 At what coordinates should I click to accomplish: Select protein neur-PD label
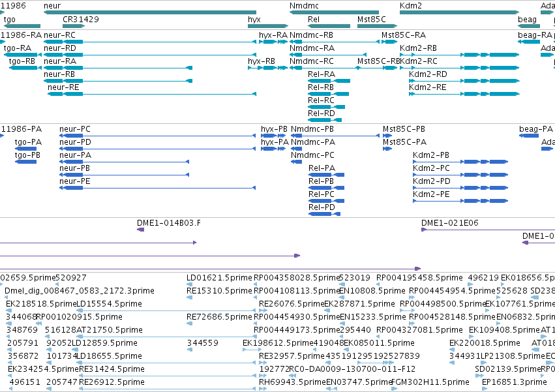click(x=75, y=142)
